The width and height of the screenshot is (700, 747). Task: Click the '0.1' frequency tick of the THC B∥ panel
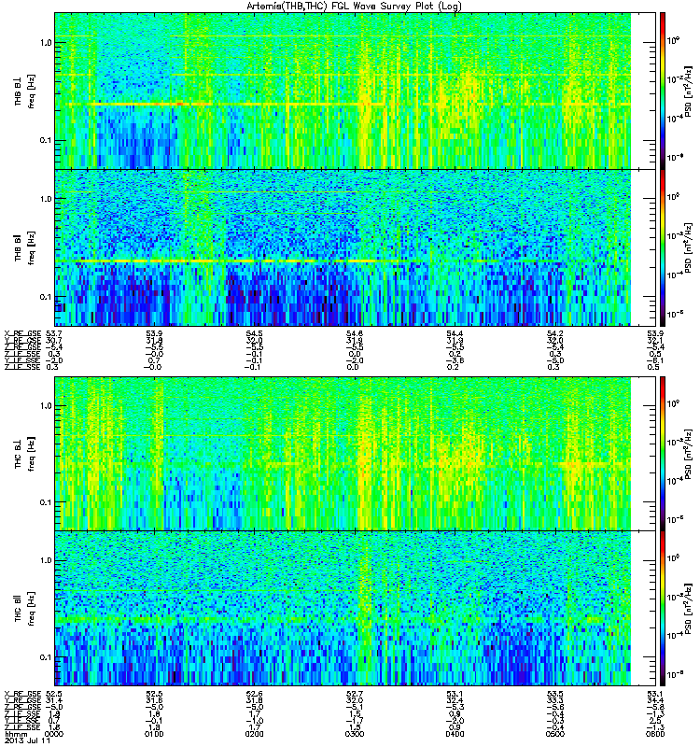coord(46,657)
